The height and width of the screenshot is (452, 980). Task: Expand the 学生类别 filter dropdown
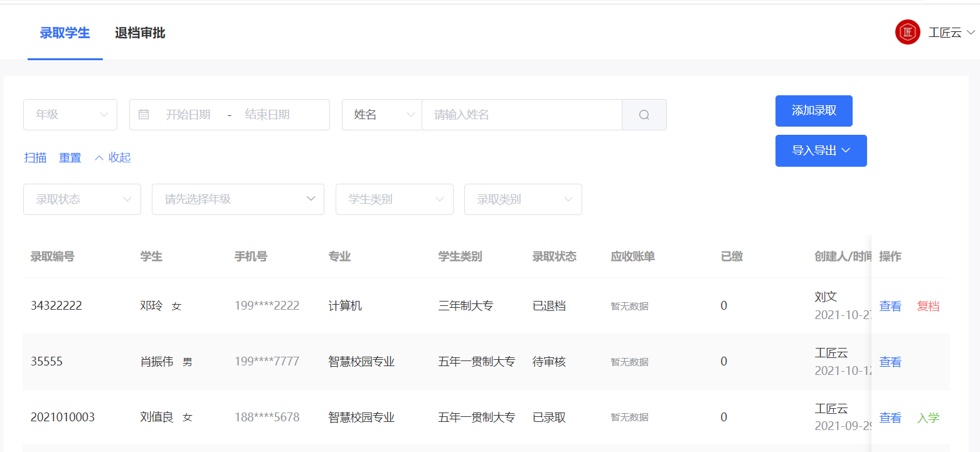(x=394, y=199)
